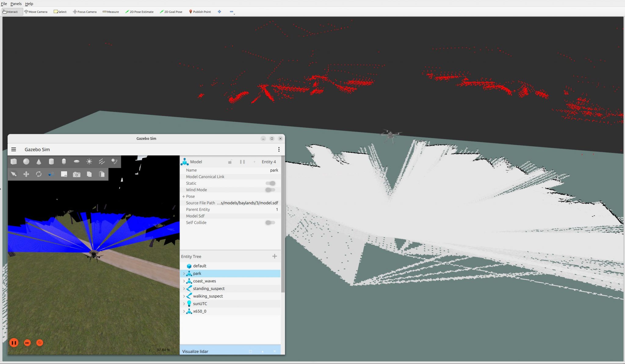Toggle the Self Collide switch
This screenshot has height=364, width=625.
[x=270, y=223]
